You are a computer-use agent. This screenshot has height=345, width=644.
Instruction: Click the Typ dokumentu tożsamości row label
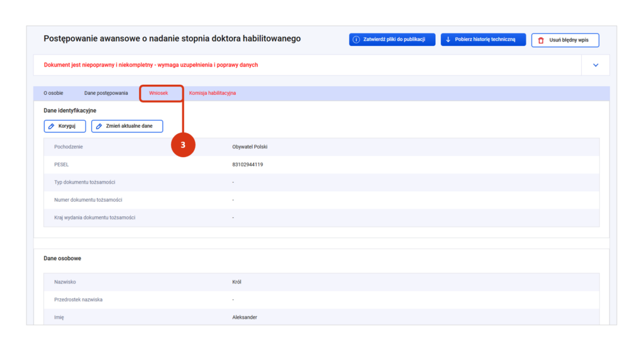[85, 182]
